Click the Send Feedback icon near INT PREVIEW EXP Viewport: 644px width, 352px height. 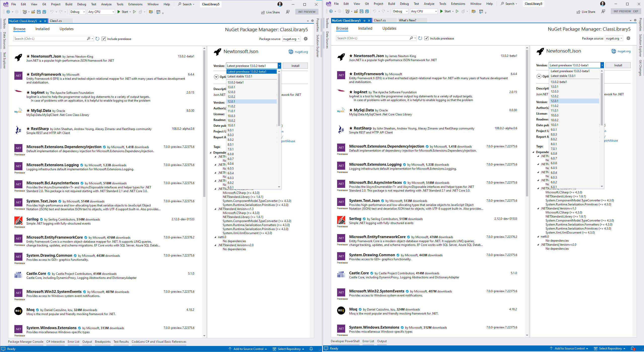click(603, 11)
